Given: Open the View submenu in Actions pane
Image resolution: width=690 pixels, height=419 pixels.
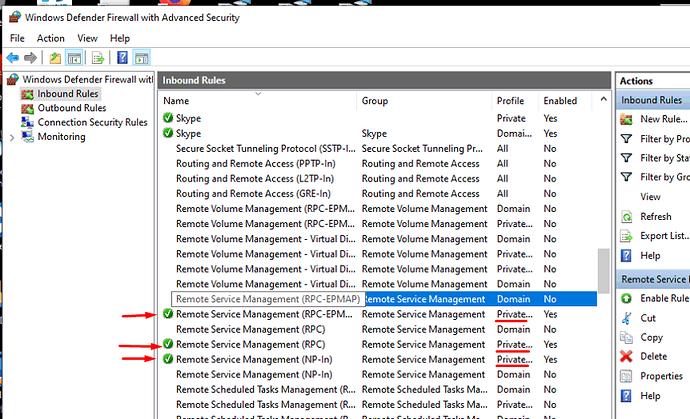Looking at the screenshot, I should (x=650, y=197).
